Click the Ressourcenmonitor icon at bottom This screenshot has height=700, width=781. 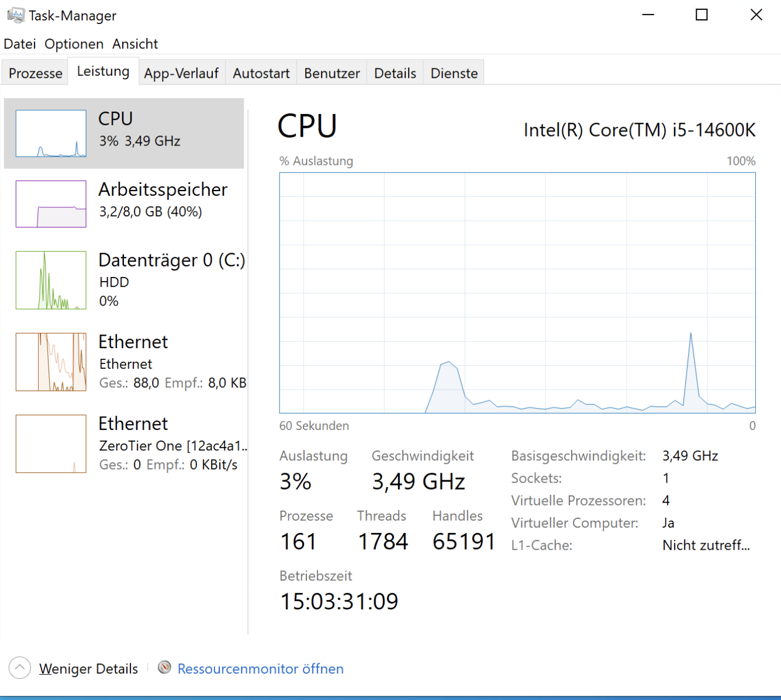click(165, 667)
